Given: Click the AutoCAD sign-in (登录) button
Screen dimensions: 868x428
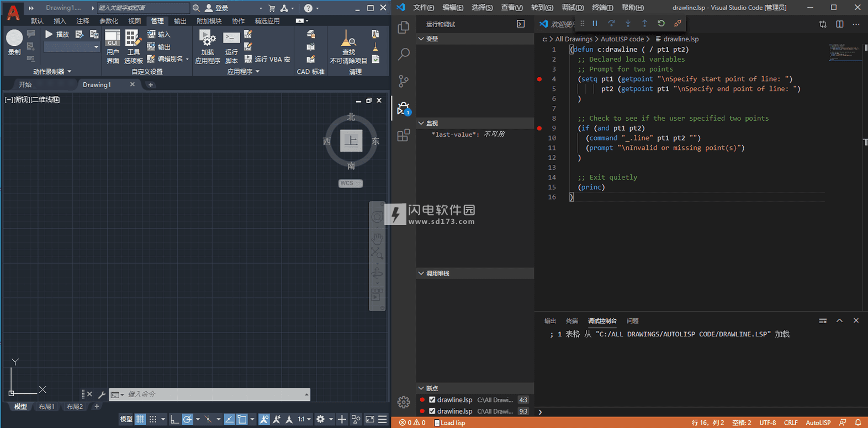Looking at the screenshot, I should point(216,8).
